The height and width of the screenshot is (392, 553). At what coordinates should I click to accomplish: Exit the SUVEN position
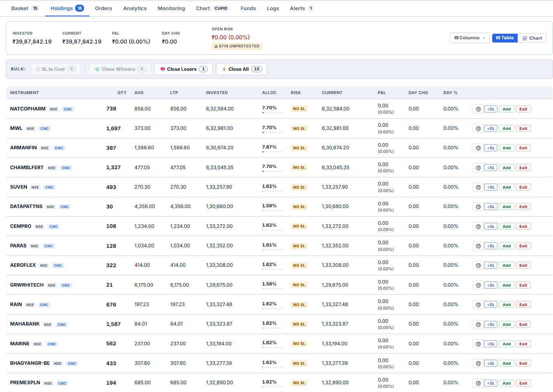pyautogui.click(x=523, y=187)
